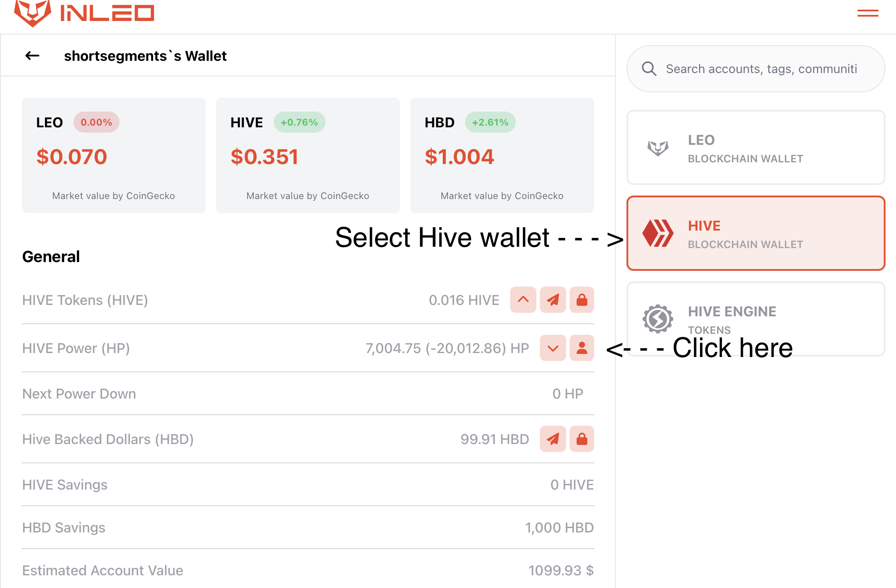Send HIVE tokens paper plane button
This screenshot has width=896, height=588.
(553, 300)
